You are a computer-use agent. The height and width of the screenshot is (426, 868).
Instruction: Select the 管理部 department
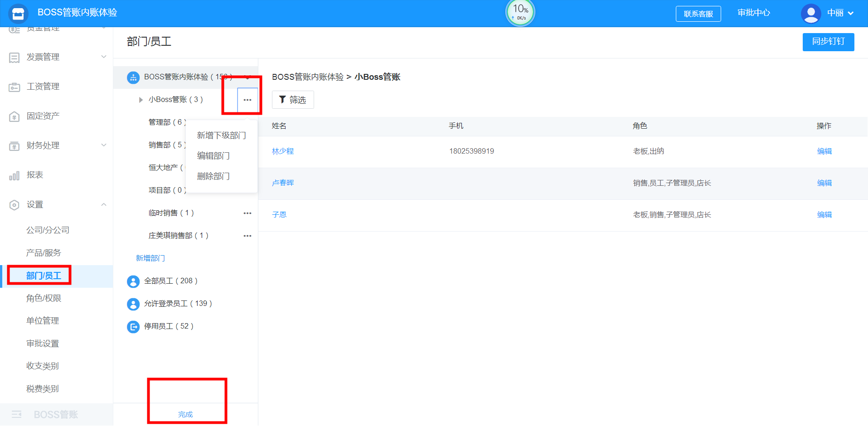pos(167,122)
